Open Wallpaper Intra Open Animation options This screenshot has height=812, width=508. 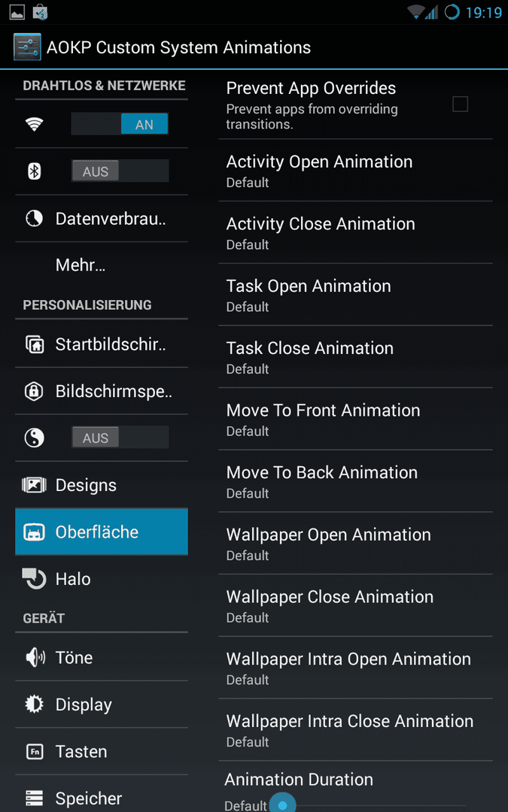(355, 668)
